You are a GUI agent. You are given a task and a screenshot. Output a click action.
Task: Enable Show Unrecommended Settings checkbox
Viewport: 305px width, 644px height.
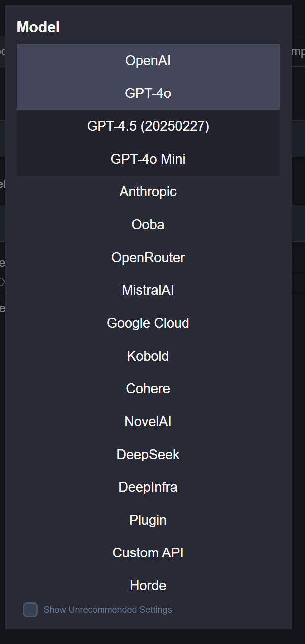click(x=30, y=610)
